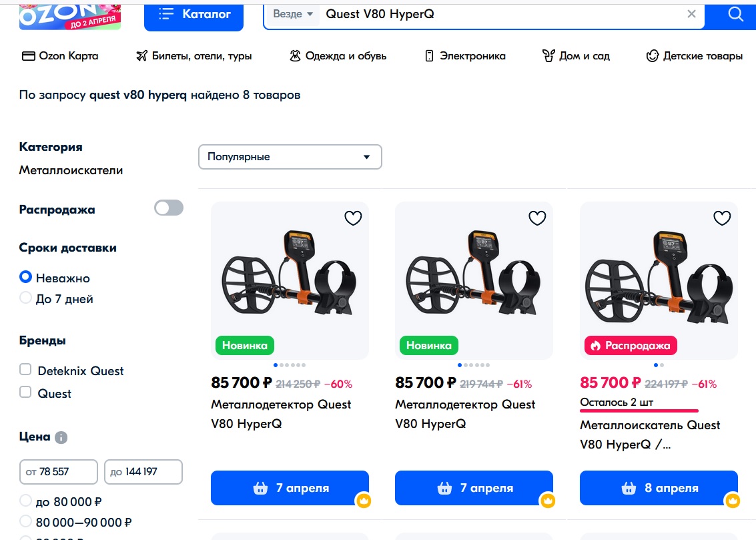Select the 80 000–90 000 ₽ price range
The width and height of the screenshot is (756, 540).
click(x=26, y=521)
